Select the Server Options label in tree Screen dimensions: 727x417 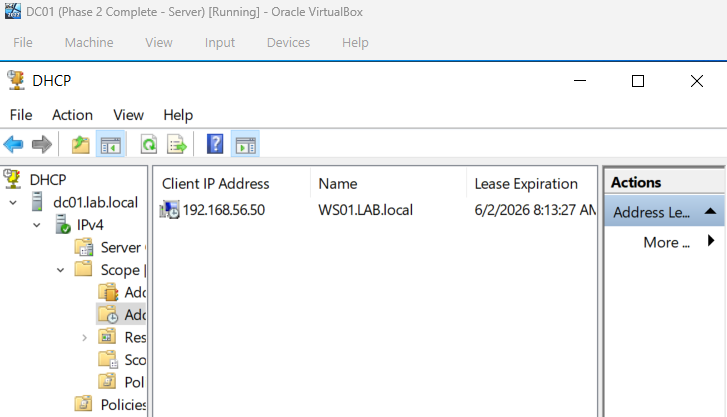click(x=123, y=247)
